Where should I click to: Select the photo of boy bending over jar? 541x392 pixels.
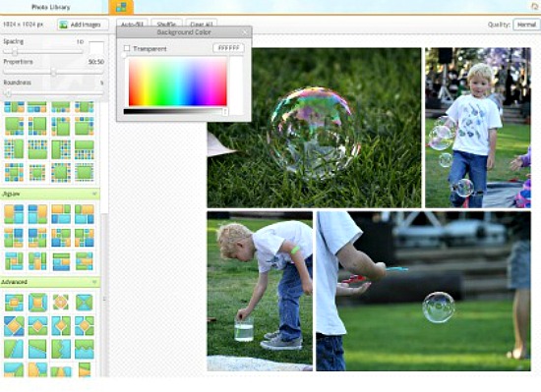pyautogui.click(x=260, y=291)
